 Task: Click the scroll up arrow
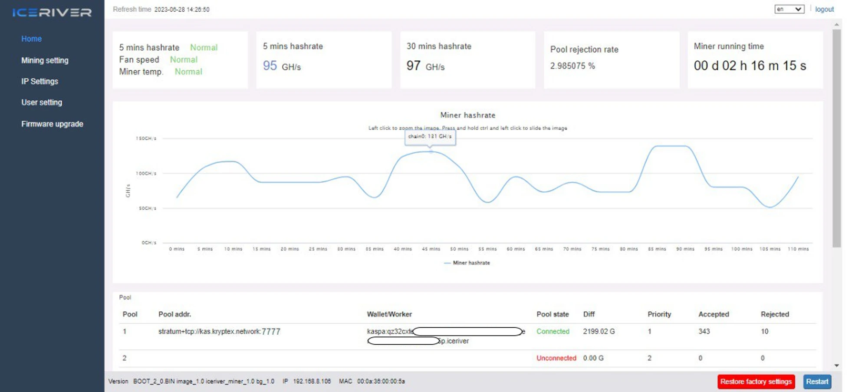coord(836,25)
